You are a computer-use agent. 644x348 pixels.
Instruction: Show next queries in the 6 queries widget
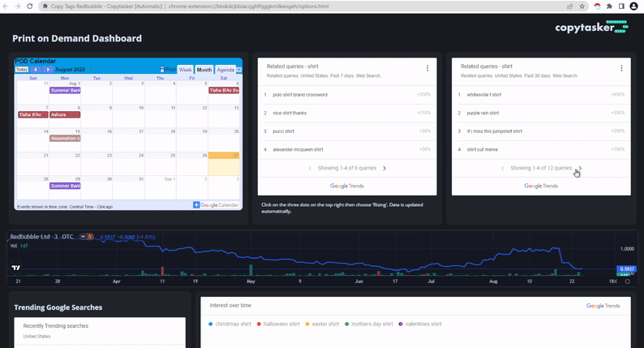(384, 168)
